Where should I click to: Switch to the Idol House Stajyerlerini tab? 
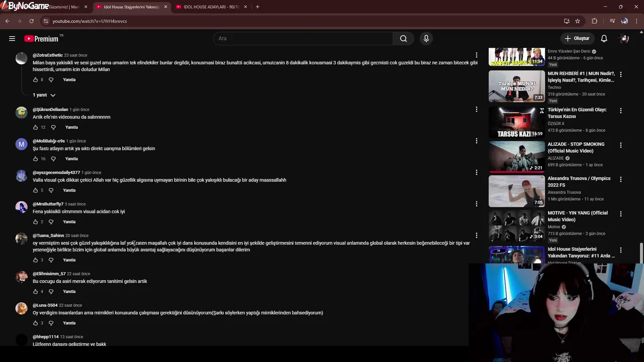pyautogui.click(x=131, y=7)
